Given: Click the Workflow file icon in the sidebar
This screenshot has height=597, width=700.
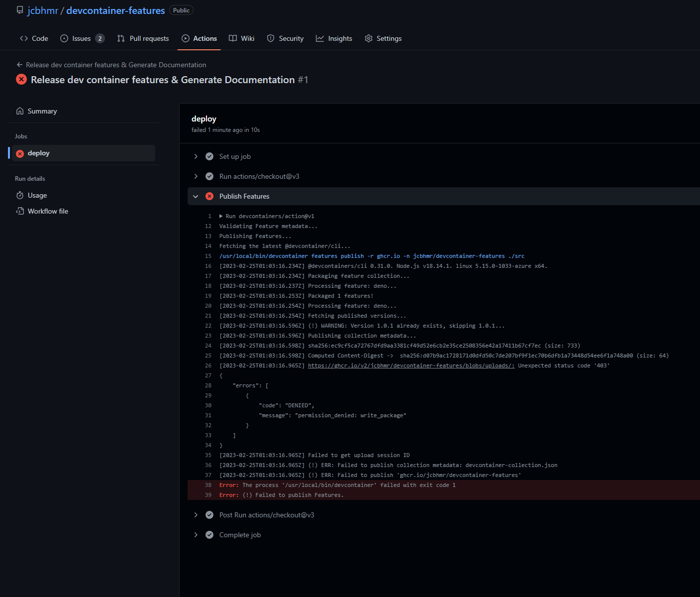Looking at the screenshot, I should point(20,211).
